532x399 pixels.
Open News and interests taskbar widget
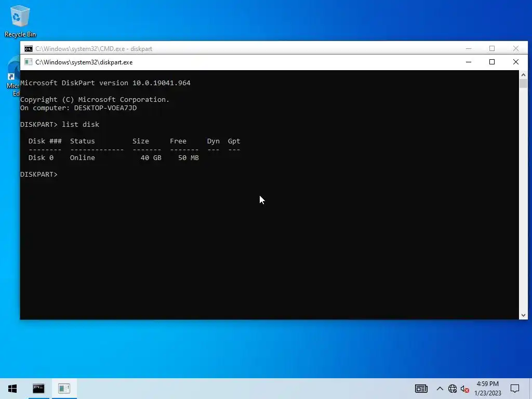pyautogui.click(x=421, y=389)
